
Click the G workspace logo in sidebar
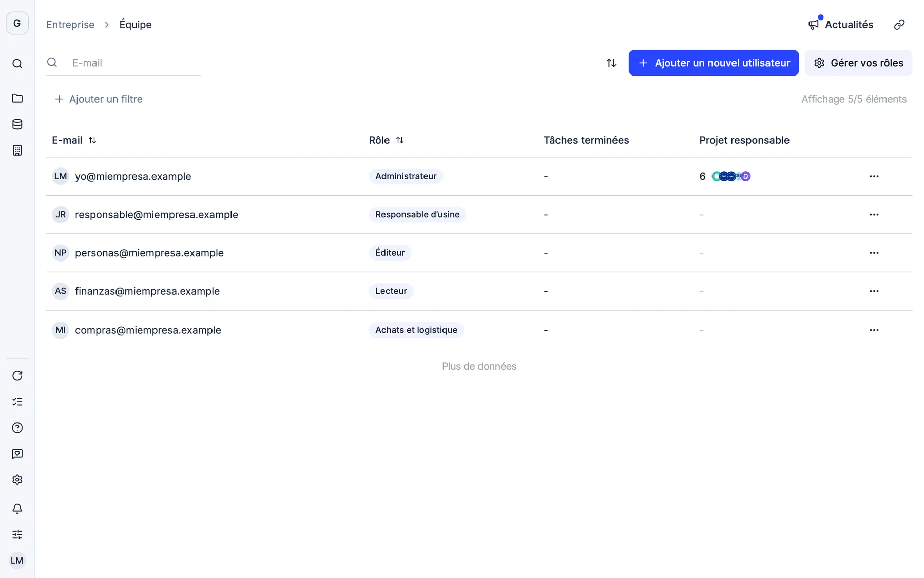(x=17, y=23)
